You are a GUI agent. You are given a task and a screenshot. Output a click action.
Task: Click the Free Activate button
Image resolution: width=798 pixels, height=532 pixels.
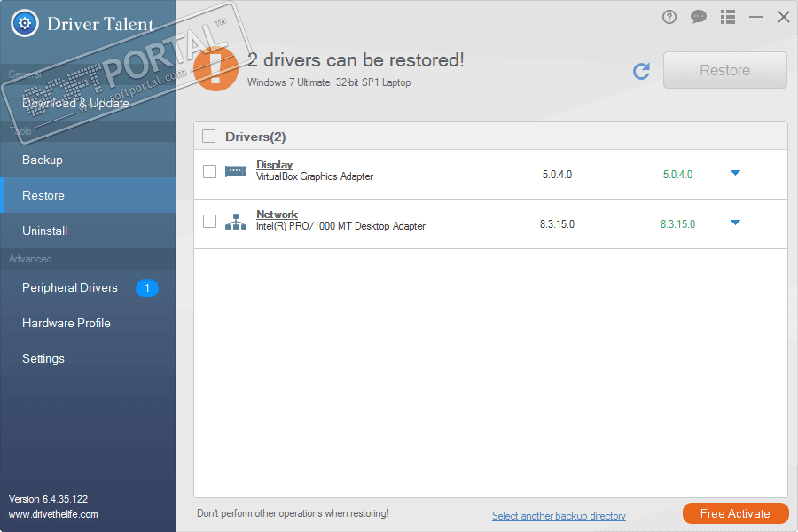coord(735,513)
